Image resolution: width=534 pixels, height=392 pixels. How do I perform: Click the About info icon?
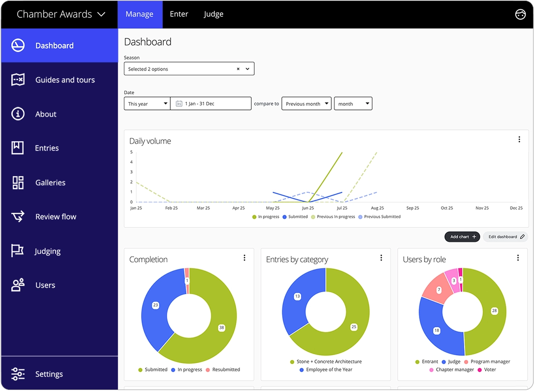(x=18, y=114)
